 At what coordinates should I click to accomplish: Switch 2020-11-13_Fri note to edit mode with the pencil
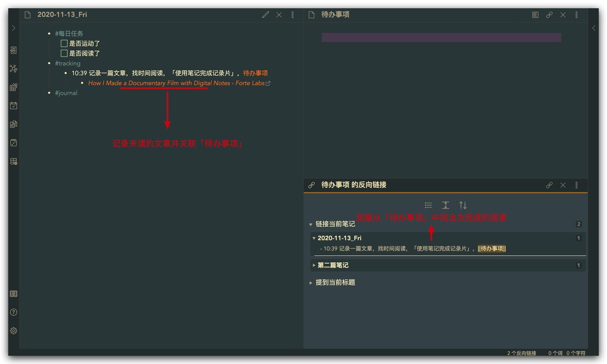(x=265, y=15)
